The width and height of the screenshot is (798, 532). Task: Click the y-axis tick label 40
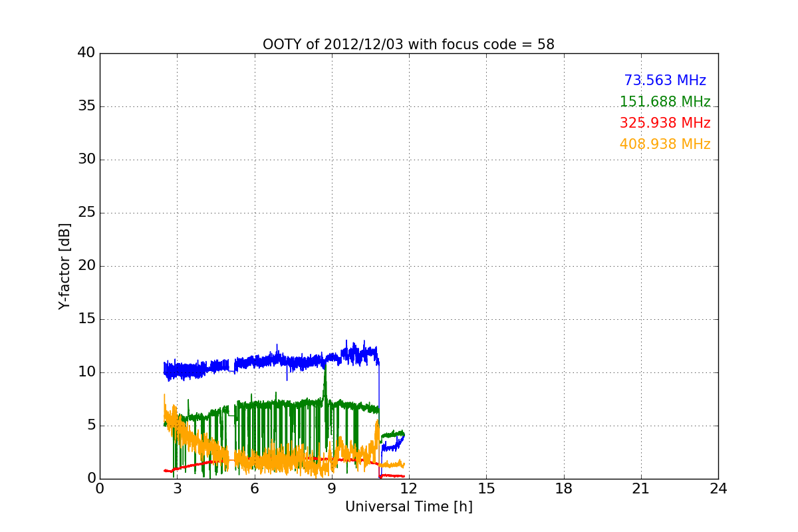pyautogui.click(x=86, y=53)
